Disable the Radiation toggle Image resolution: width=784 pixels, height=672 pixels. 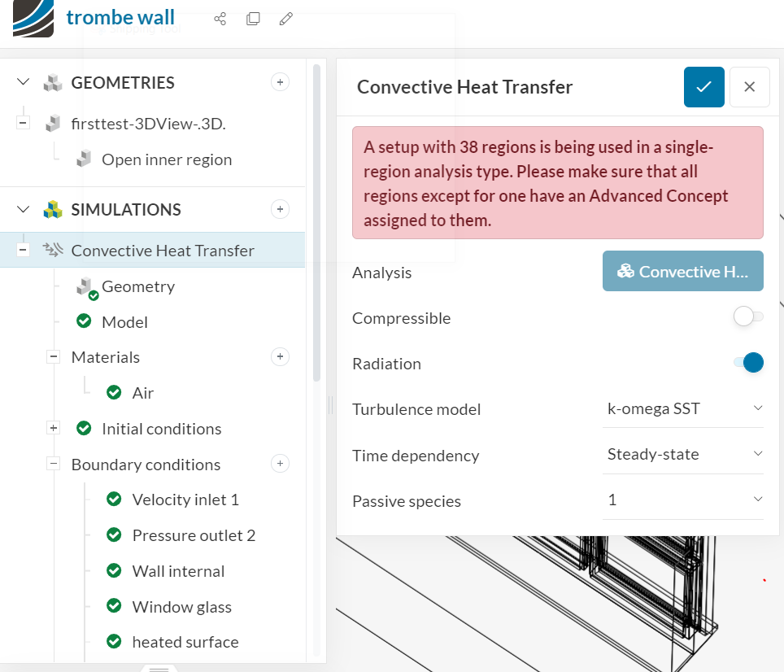[747, 363]
